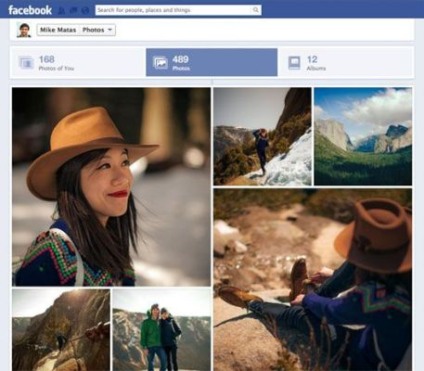Open photo of person tying boot

(313, 280)
